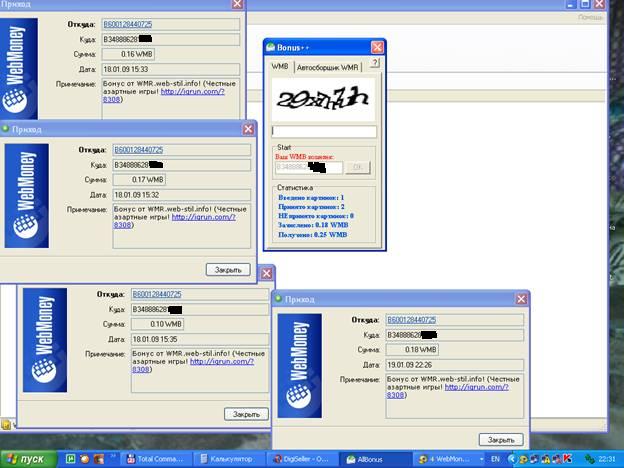The image size is (624, 468).
Task: Follow igrun.com link in the 0.17 WMB note
Action: click(204, 217)
